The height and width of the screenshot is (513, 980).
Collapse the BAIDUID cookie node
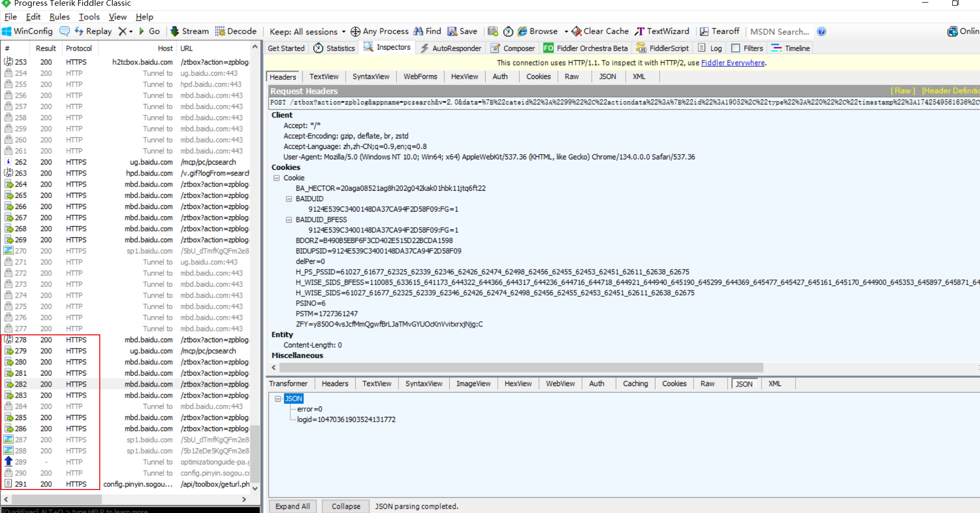(288, 199)
